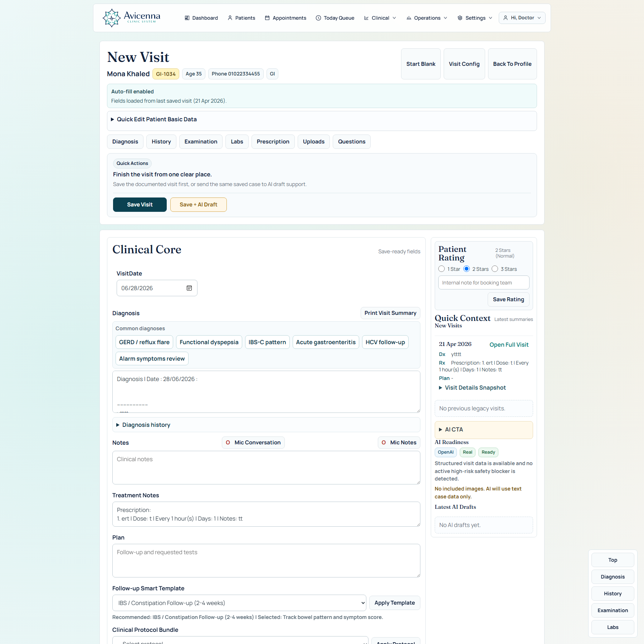Image resolution: width=644 pixels, height=644 pixels.
Task: Click the Save Visit button
Action: coord(140,205)
